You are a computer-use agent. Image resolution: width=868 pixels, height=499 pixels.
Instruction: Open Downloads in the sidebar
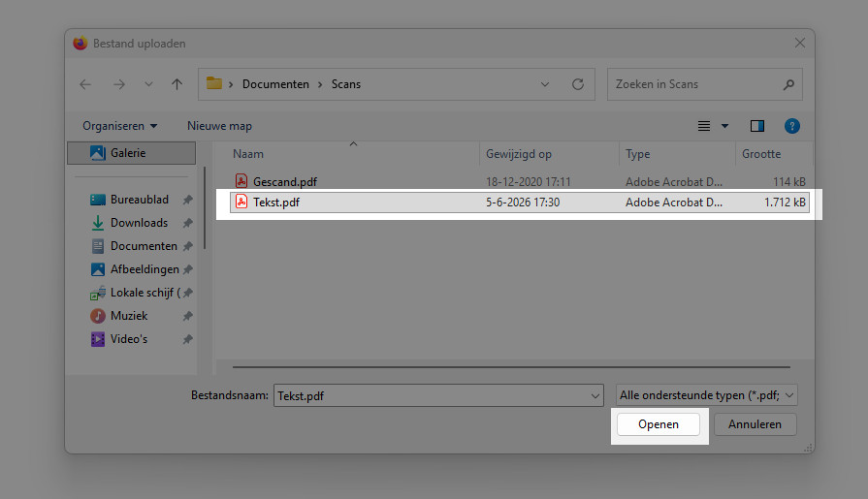click(139, 223)
